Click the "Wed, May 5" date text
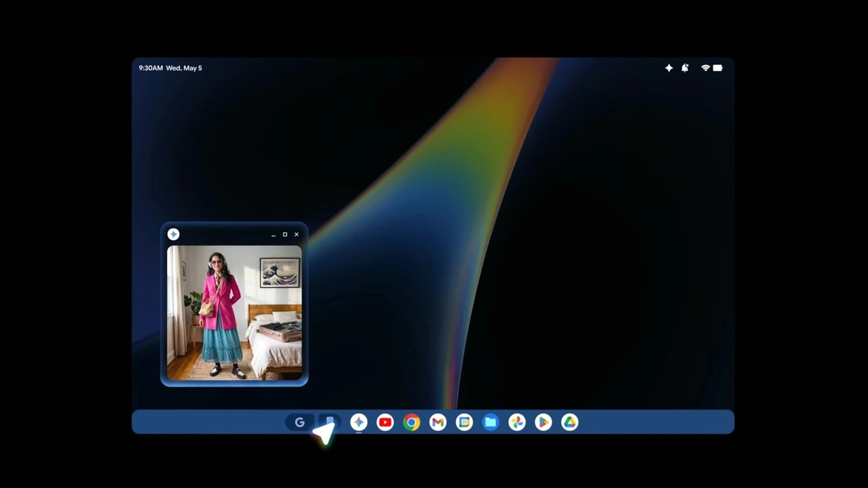Viewport: 868px width, 488px height. pyautogui.click(x=184, y=68)
